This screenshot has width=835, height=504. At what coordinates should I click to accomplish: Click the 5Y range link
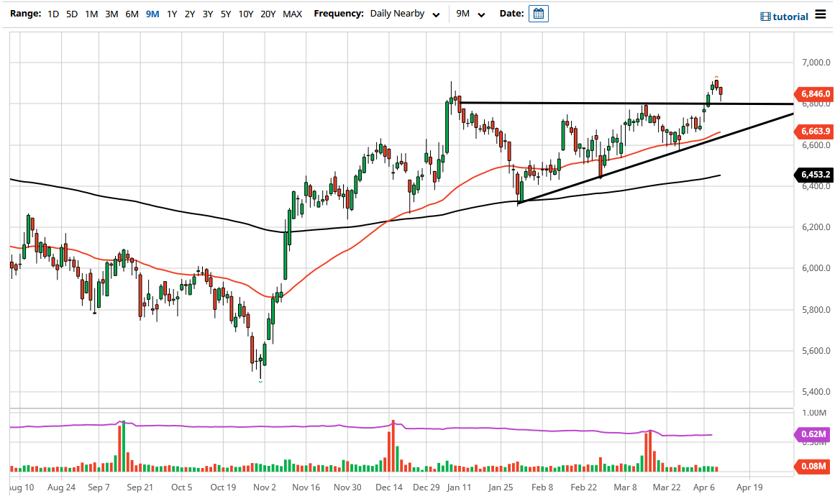click(224, 13)
